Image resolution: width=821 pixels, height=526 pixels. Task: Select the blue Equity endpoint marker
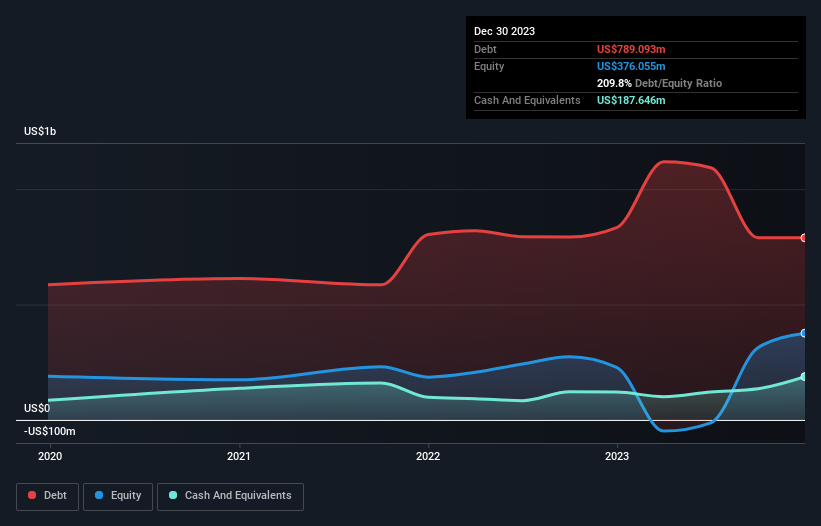[804, 333]
